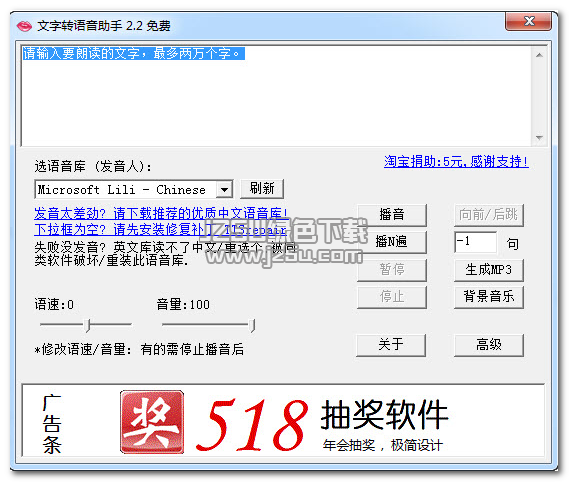
Task: Click the 播N遍 repeat play button
Action: [x=392, y=242]
